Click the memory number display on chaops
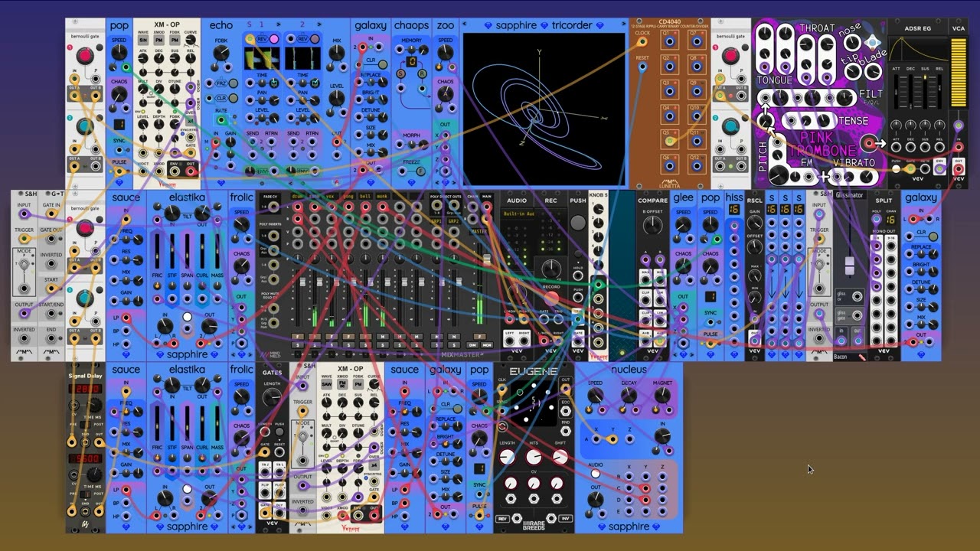 point(412,60)
